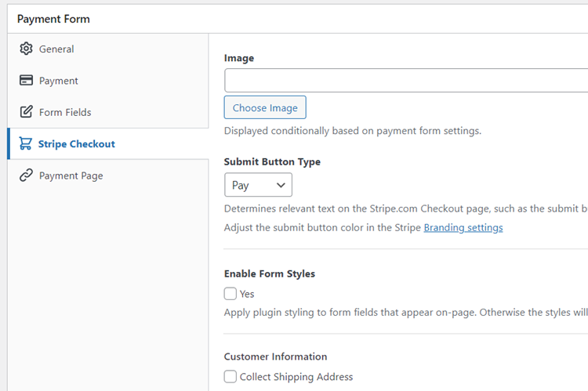The height and width of the screenshot is (391, 588).
Task: Click the Payment Form panel title
Action: pos(53,19)
